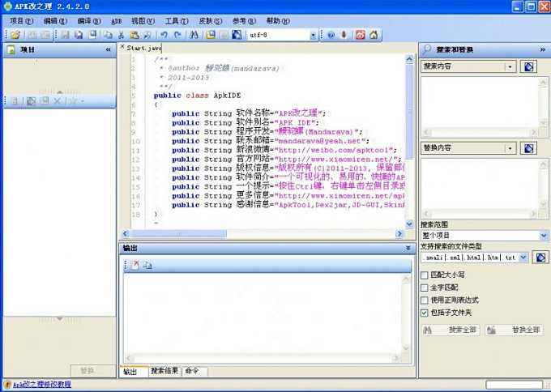Click the yellow window icon beside binoculars
Viewport: 551px width, 392px height.
tap(211, 35)
